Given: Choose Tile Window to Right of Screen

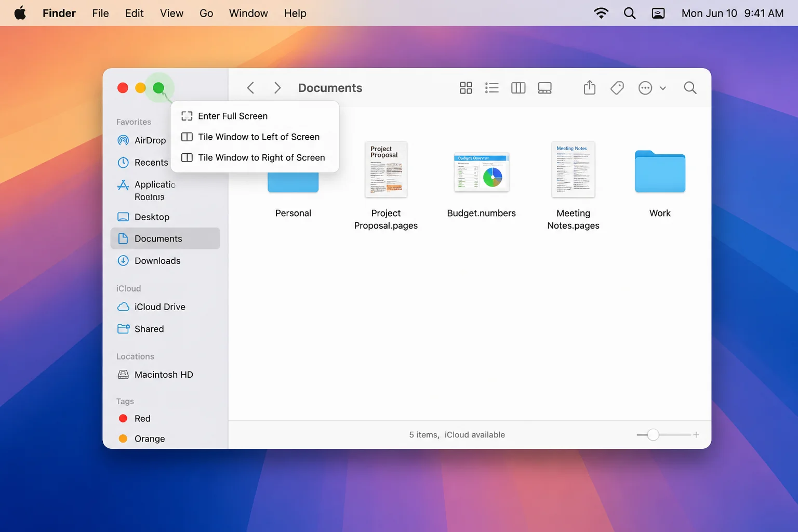Looking at the screenshot, I should click(255, 157).
